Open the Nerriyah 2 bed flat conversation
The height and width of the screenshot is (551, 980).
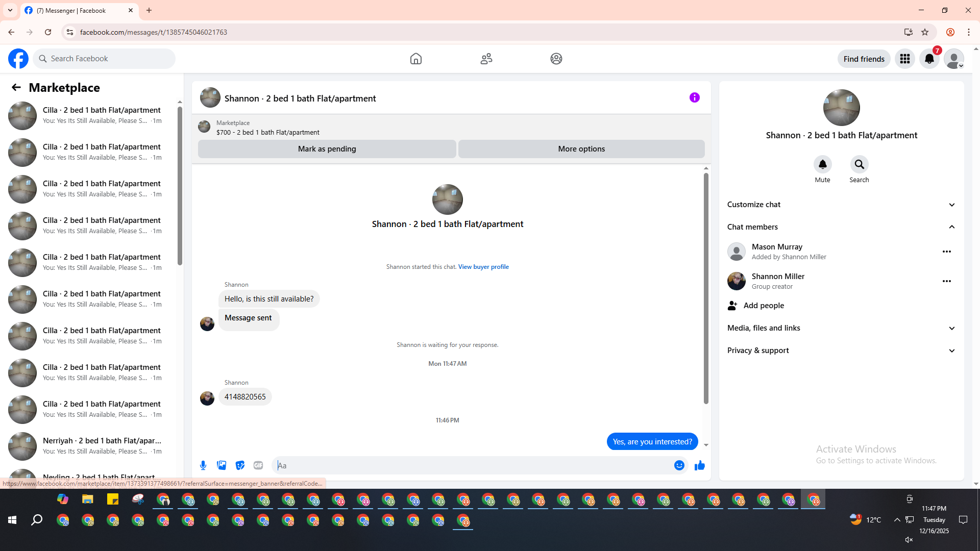[x=91, y=446]
